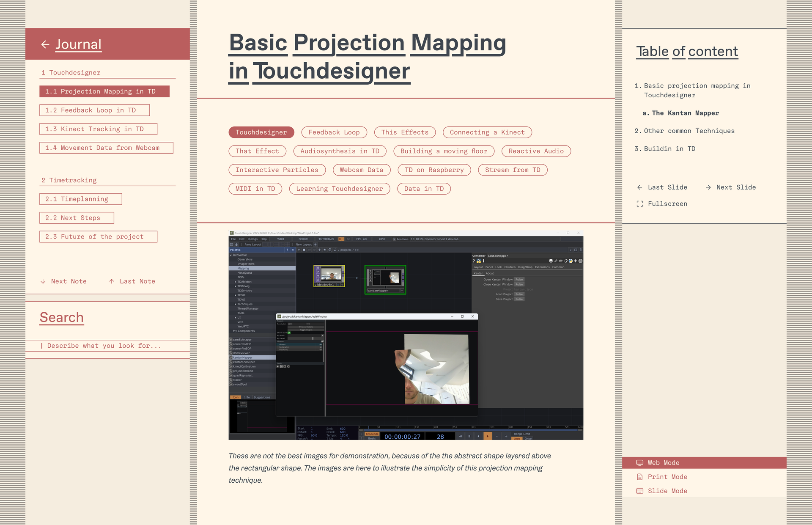Focus the 'Describe what you look for' search field

coord(107,346)
